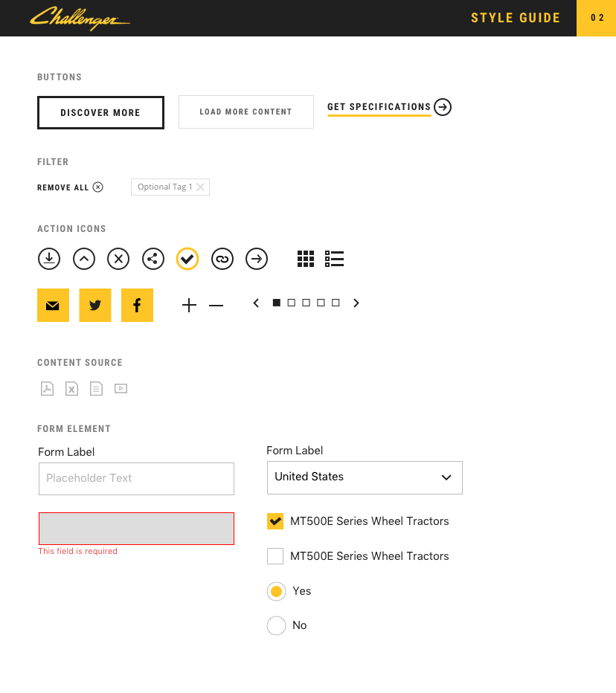Switch to list view icon
This screenshot has width=616, height=693.
coord(334,259)
